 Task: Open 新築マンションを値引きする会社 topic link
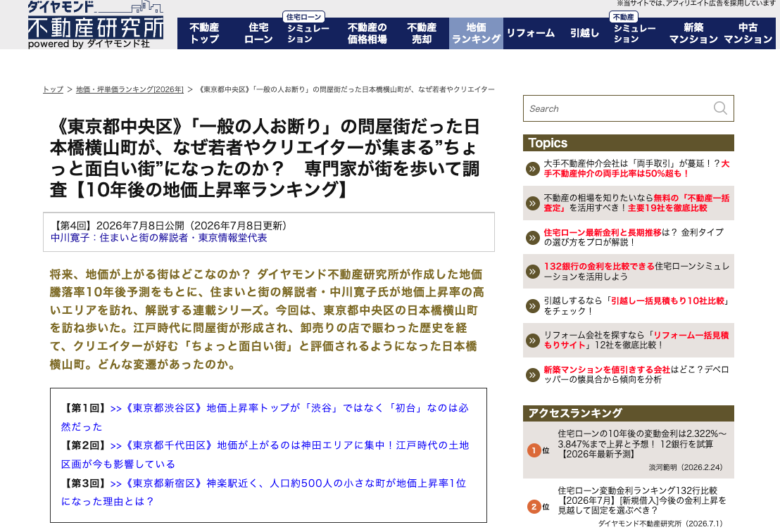coord(636,374)
